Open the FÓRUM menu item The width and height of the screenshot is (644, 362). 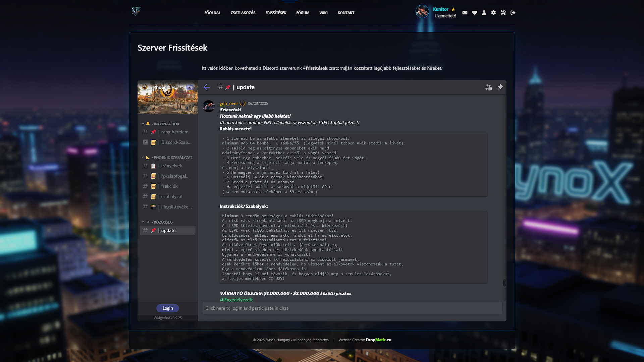(303, 13)
